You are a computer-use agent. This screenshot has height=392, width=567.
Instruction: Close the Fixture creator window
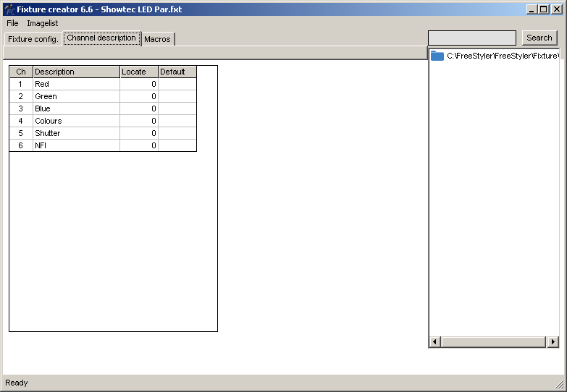[557, 9]
